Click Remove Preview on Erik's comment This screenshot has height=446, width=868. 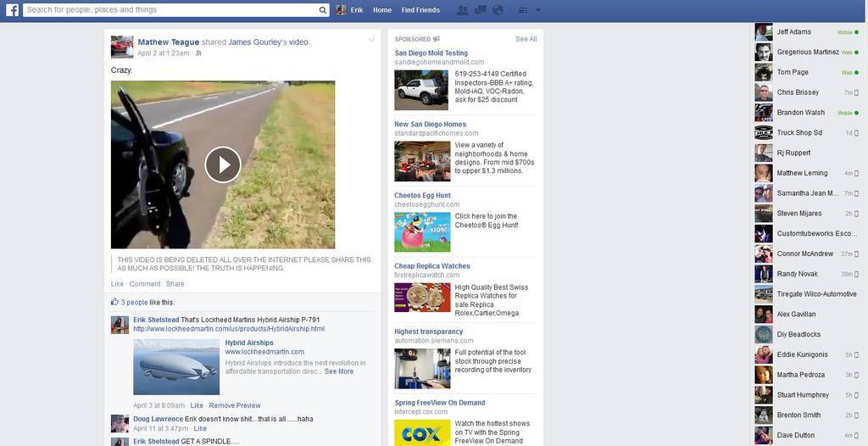point(235,405)
